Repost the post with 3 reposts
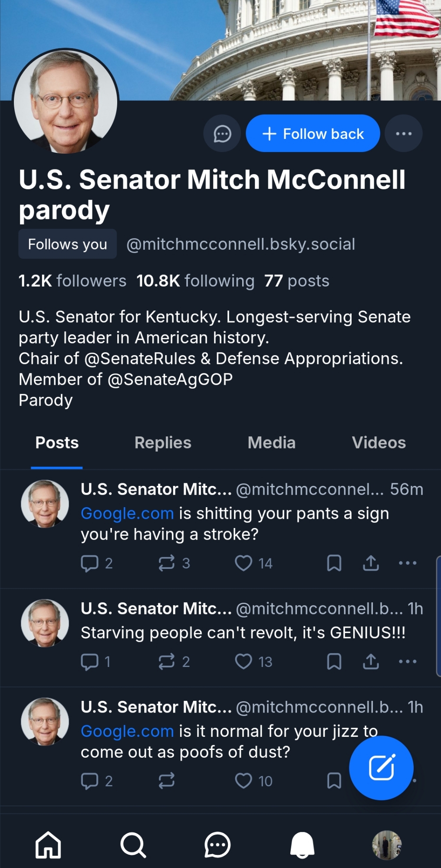Screen dimensions: 441x868 pyautogui.click(x=167, y=563)
